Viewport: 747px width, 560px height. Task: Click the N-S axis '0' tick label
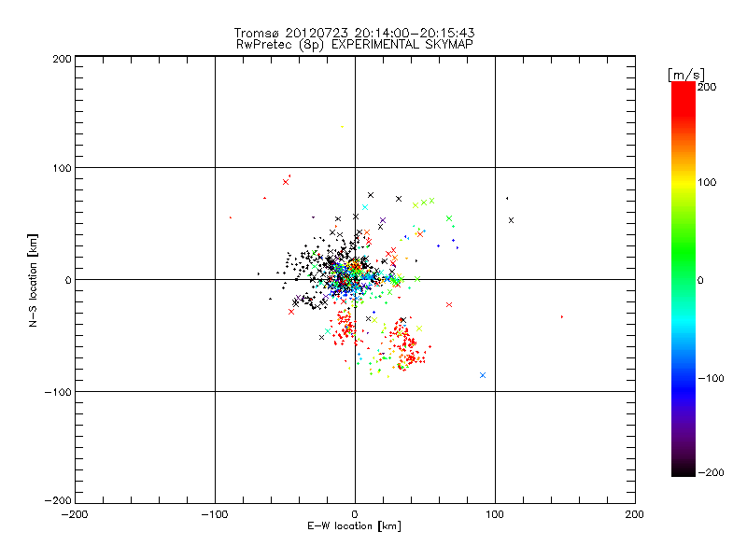pyautogui.click(x=68, y=281)
